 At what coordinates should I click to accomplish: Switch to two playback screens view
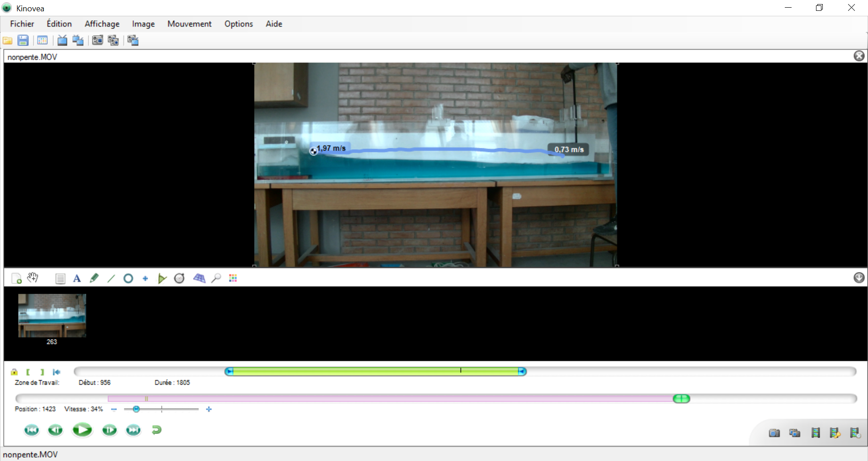(78, 41)
